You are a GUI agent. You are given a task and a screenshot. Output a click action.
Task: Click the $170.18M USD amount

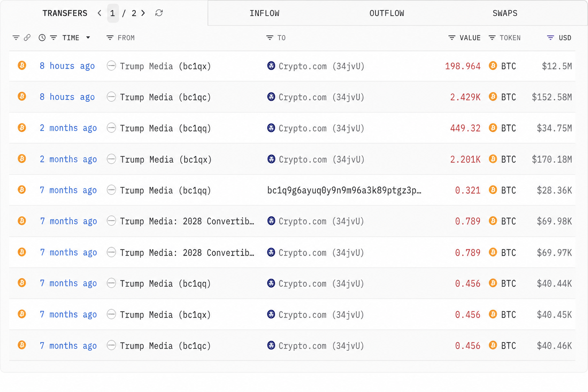(552, 159)
